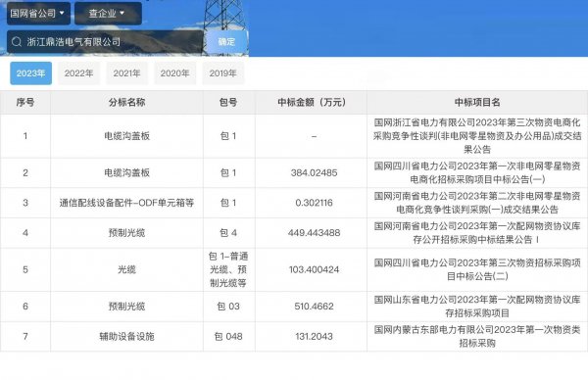Image resolution: width=588 pixels, height=380 pixels.
Task: Switch to the 2021年 tab
Action: (126, 73)
